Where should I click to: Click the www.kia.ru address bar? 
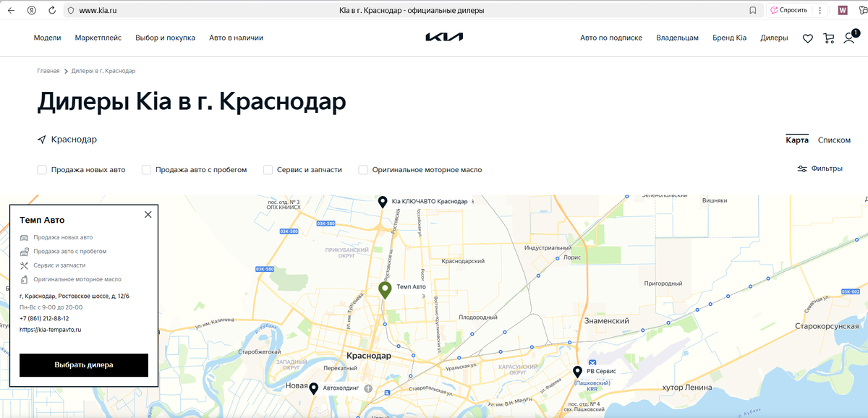pos(98,10)
